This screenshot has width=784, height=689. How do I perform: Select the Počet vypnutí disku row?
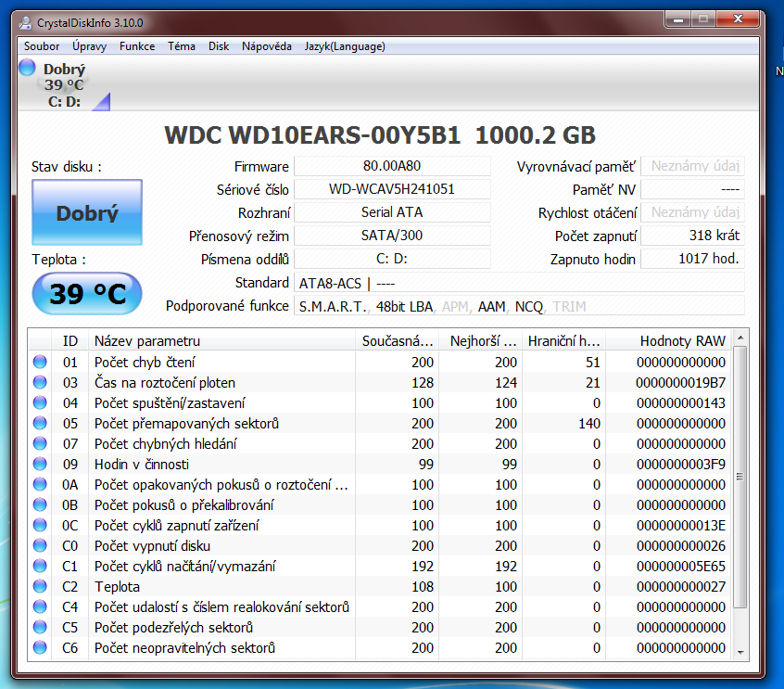click(380, 546)
